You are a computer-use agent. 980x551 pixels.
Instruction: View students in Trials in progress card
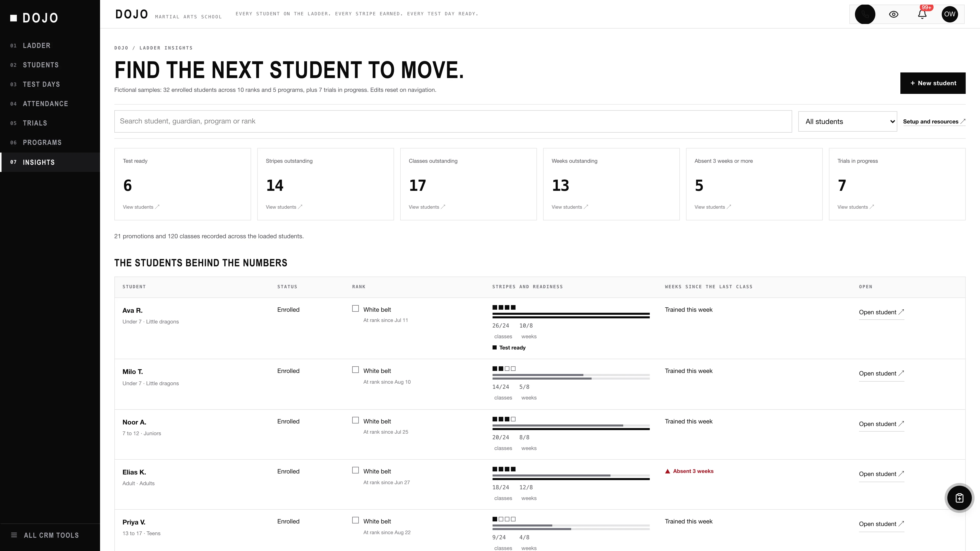coord(856,207)
